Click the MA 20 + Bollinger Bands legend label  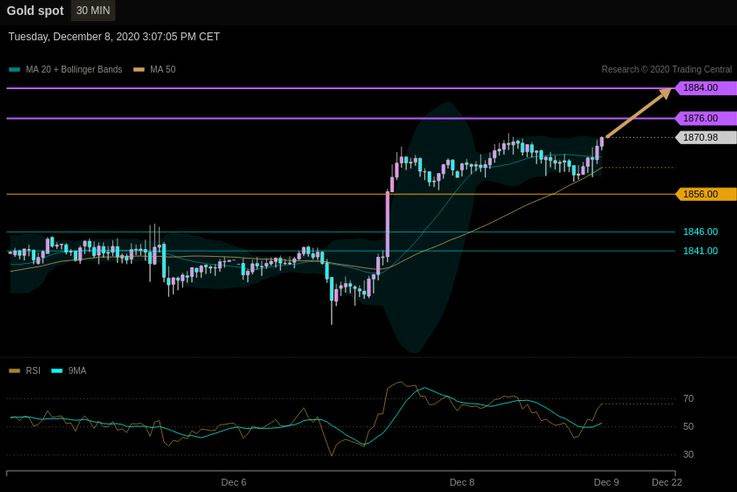click(x=74, y=70)
